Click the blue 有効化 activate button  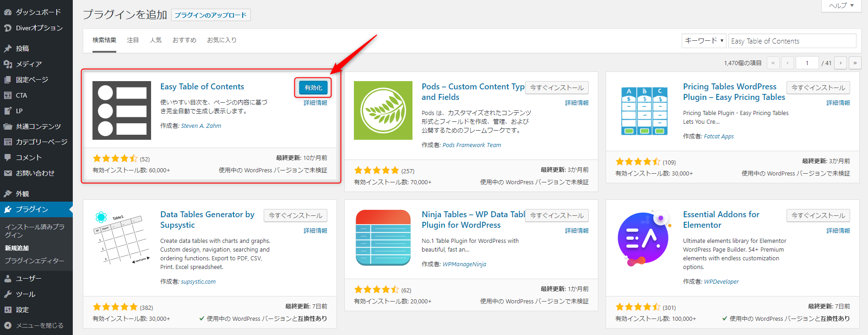click(313, 88)
